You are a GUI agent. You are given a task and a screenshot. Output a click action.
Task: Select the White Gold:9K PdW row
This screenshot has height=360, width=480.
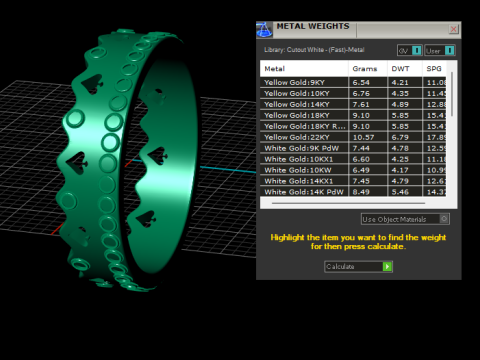(353, 148)
